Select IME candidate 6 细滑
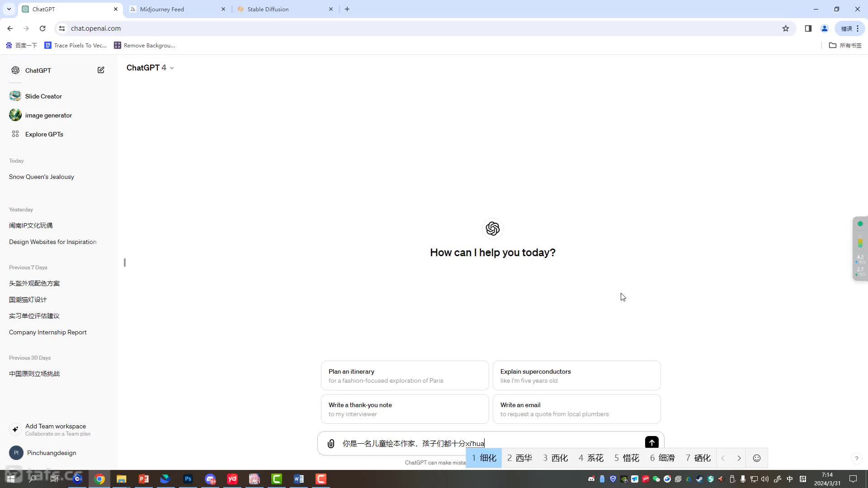868x488 pixels. [x=662, y=458]
